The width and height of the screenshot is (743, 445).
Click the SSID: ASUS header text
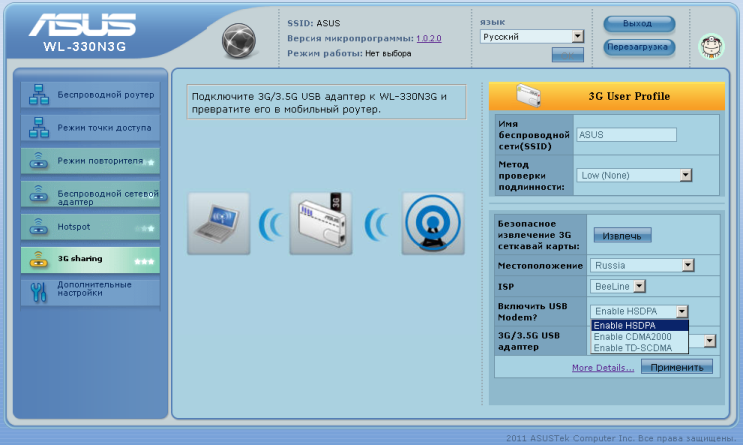tap(314, 23)
